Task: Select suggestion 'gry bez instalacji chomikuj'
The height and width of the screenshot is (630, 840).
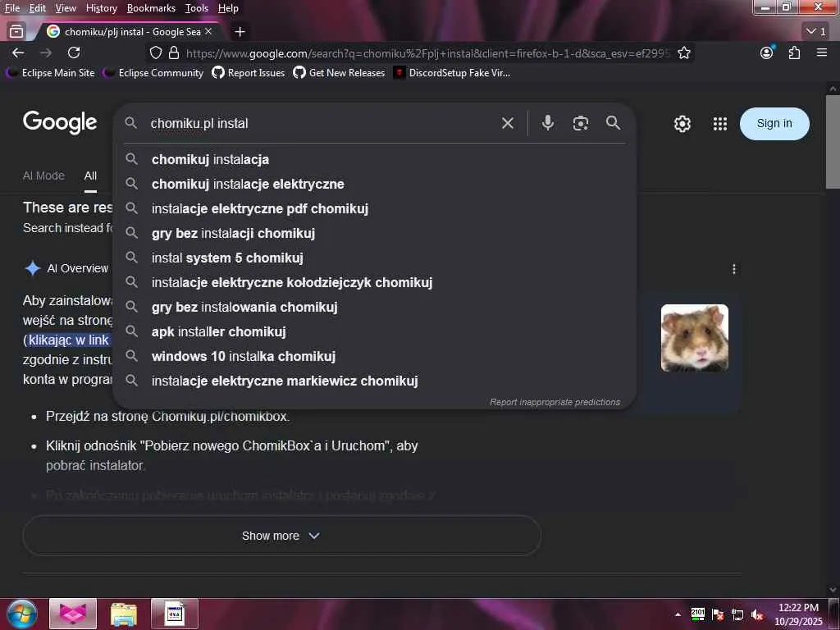Action: click(x=374, y=234)
